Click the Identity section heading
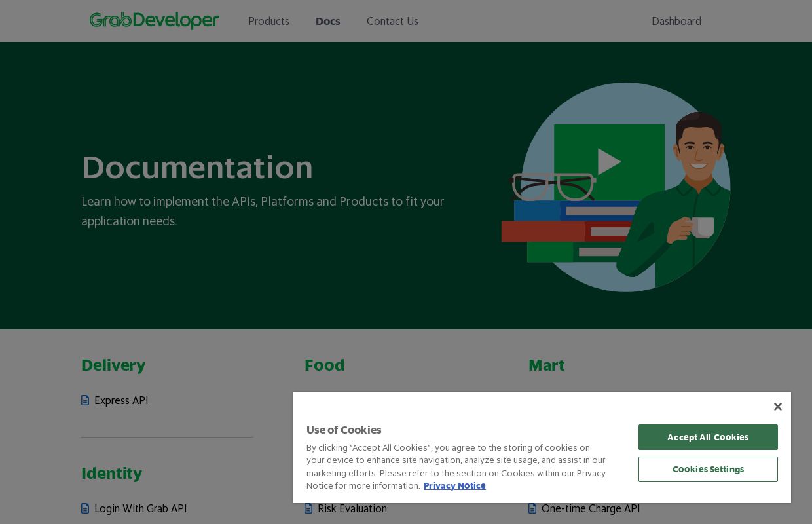This screenshot has height=524, width=812. click(111, 473)
